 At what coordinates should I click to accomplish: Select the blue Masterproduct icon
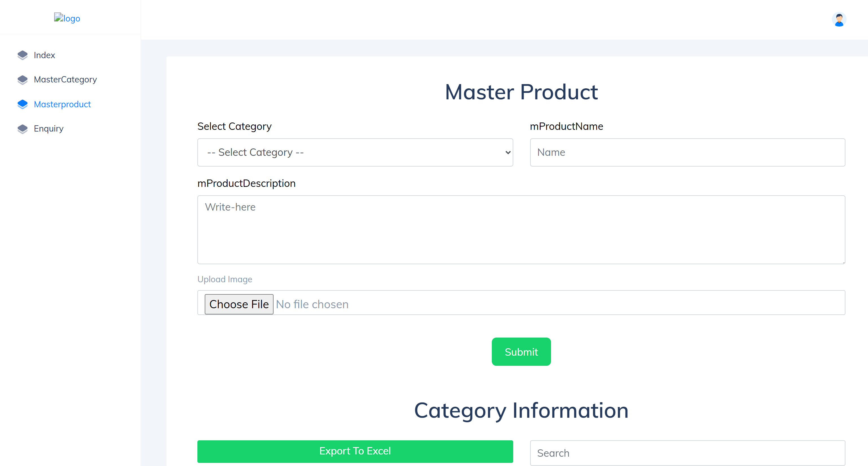(22, 104)
